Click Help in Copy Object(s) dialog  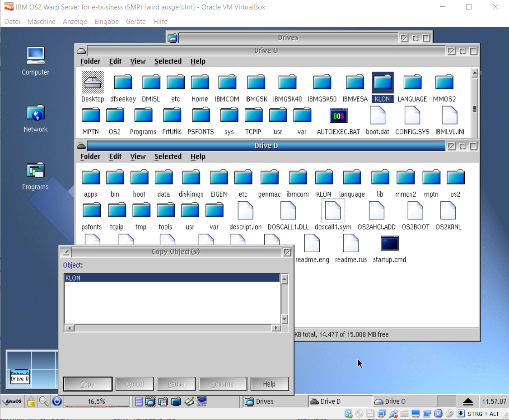(x=270, y=384)
